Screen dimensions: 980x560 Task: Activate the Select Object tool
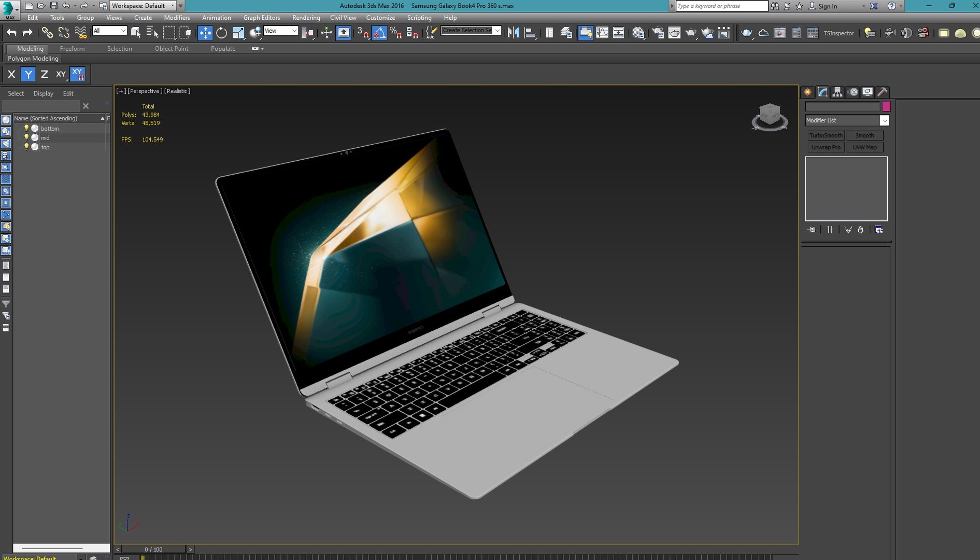[x=136, y=33]
